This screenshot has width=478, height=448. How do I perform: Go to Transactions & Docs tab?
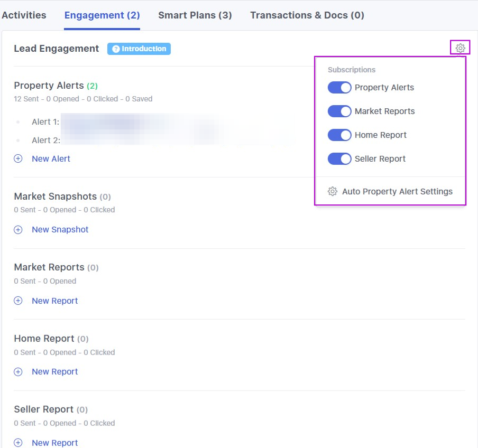[x=307, y=15]
